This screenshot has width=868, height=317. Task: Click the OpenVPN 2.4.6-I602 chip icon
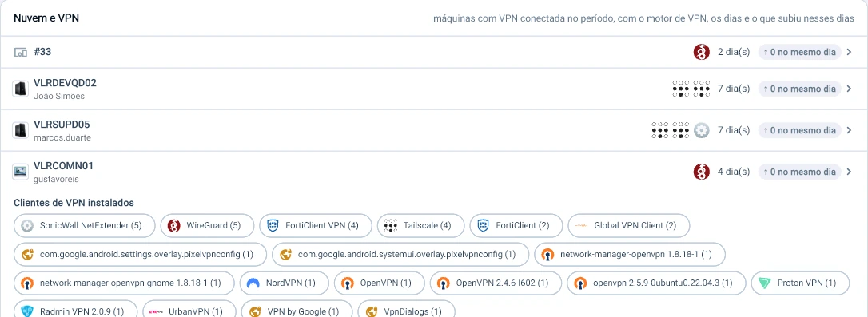444,283
